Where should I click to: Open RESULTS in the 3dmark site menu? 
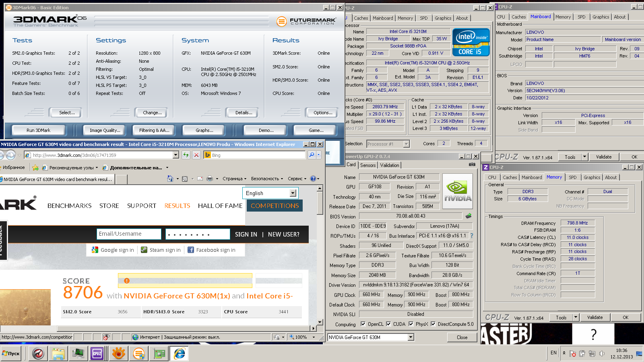(177, 206)
